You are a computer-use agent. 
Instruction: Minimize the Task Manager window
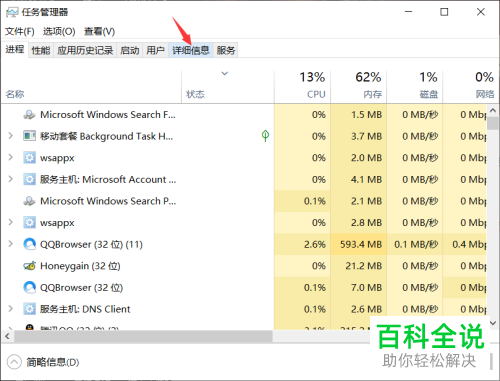[x=408, y=12]
